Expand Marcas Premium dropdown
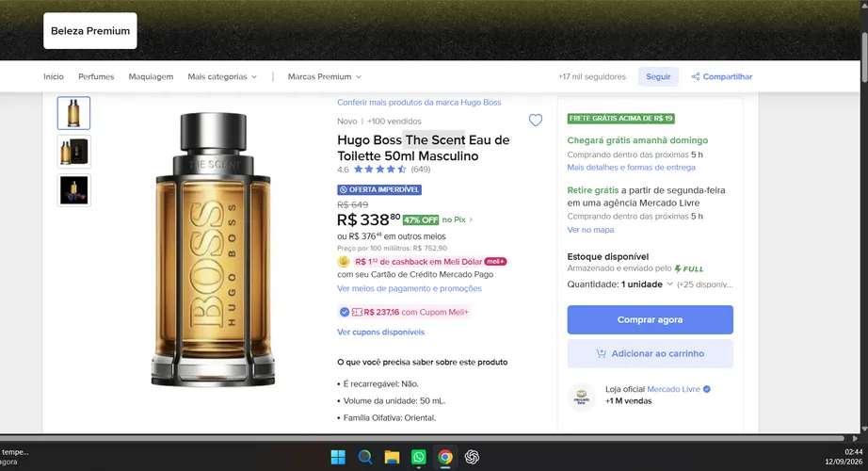 pos(325,76)
